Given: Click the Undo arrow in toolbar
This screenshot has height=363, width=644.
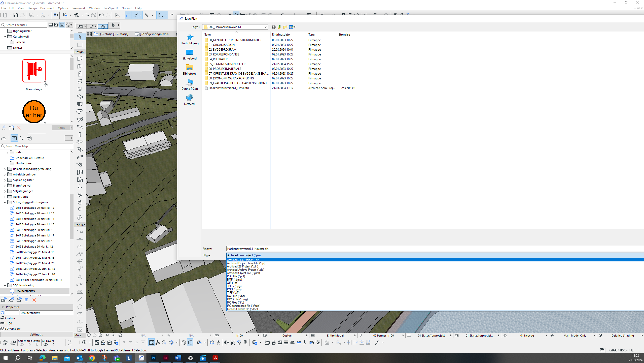Looking at the screenshot, I should click(x=101, y=15).
